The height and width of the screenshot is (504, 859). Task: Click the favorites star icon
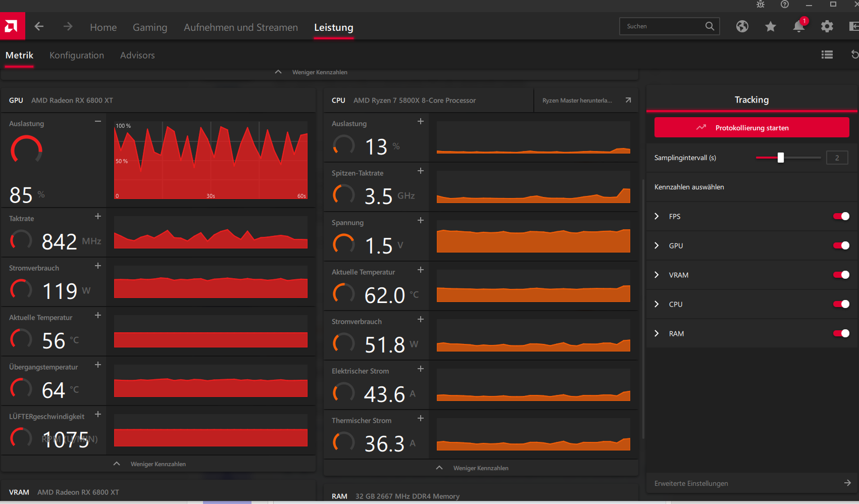click(x=771, y=26)
